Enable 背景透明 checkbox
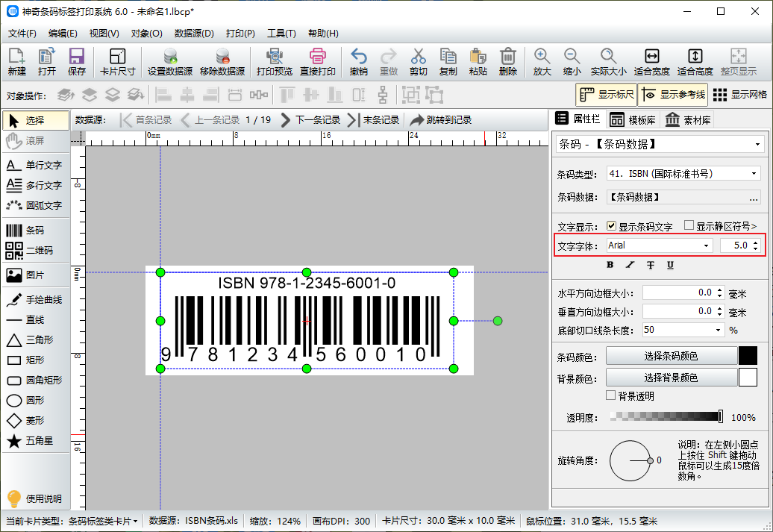Viewport: 773px width, 532px height. pyautogui.click(x=611, y=395)
